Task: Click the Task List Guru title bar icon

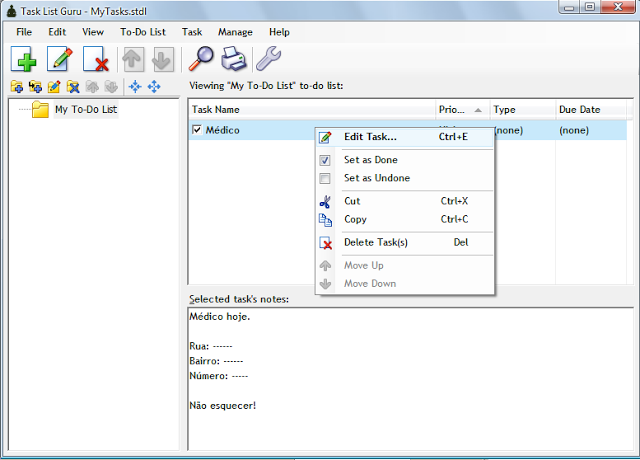Action: click(x=11, y=11)
